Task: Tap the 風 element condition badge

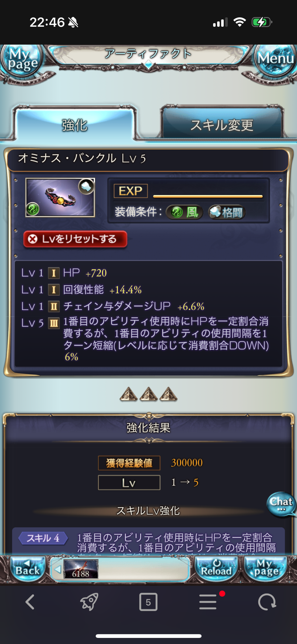Action: 185,212
